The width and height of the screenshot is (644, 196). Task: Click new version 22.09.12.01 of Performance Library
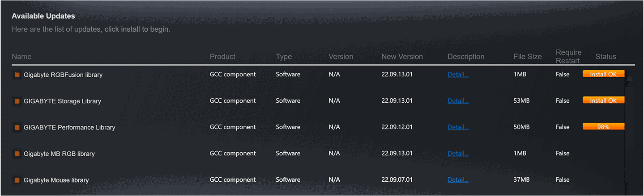tap(397, 127)
